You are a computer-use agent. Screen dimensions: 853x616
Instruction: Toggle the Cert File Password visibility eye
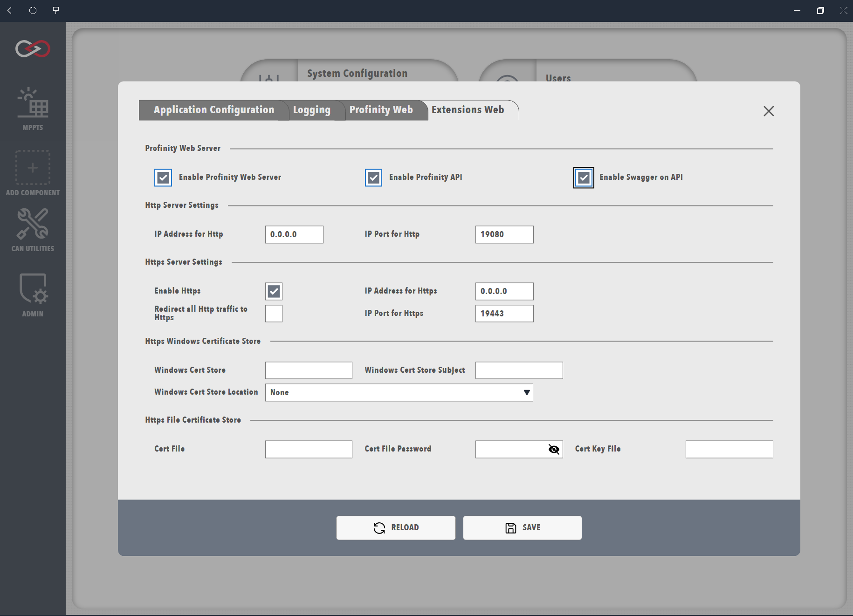point(554,449)
